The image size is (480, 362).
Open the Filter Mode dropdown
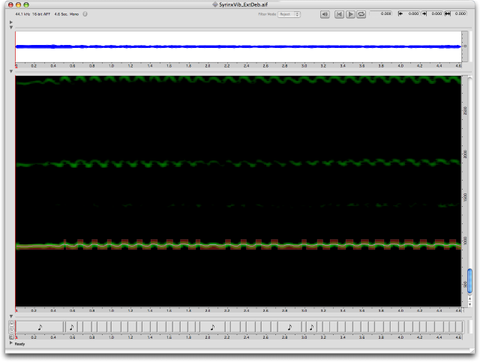tap(289, 14)
